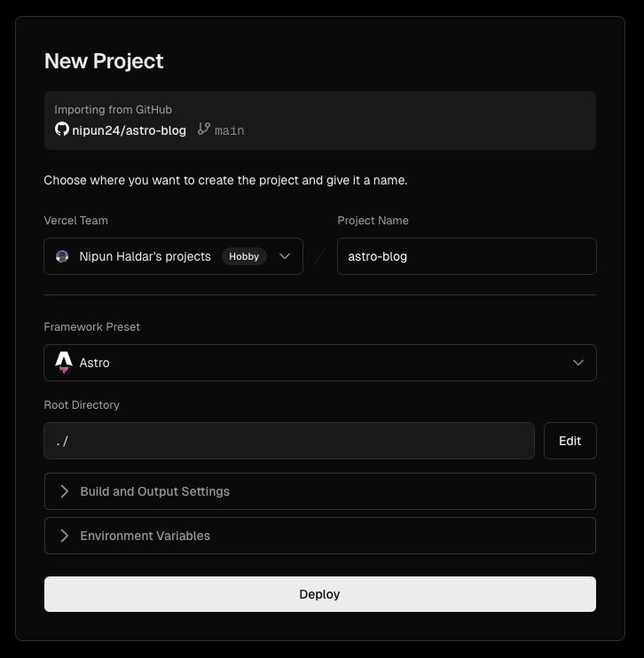
Task: Click the main branch label
Action: pyautogui.click(x=230, y=130)
